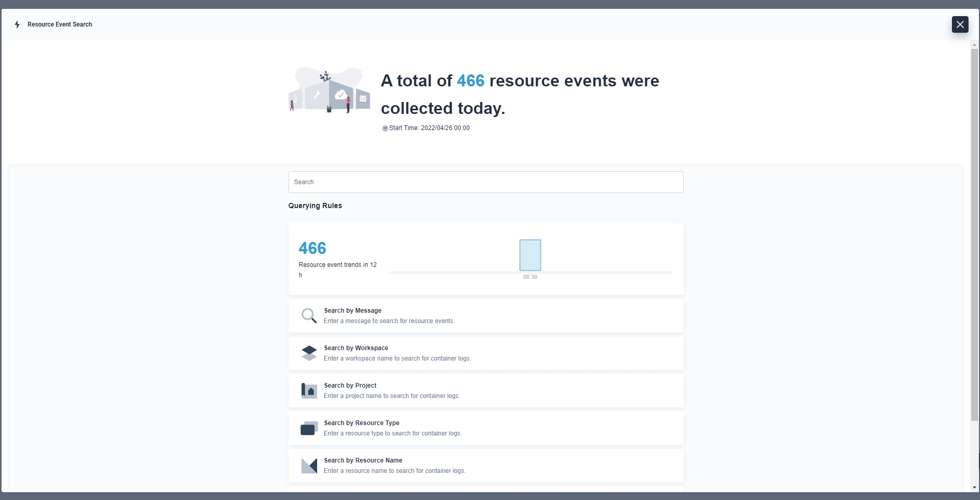Click the building illustration beside the headline

(x=329, y=90)
